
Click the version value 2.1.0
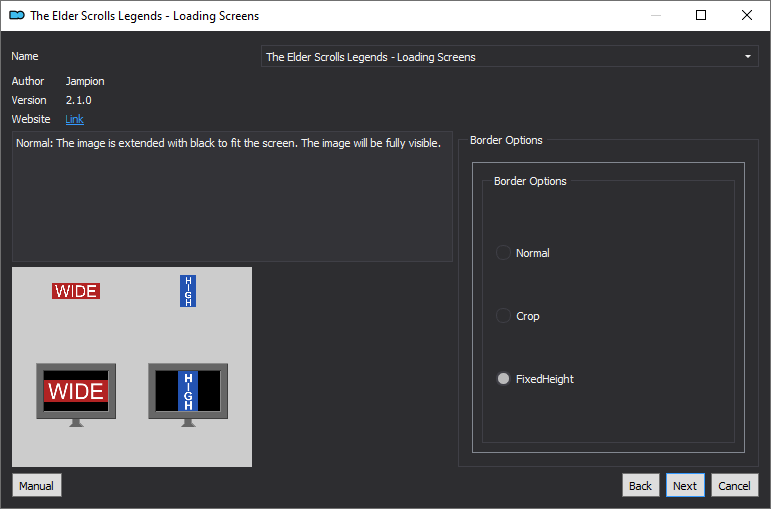click(79, 100)
